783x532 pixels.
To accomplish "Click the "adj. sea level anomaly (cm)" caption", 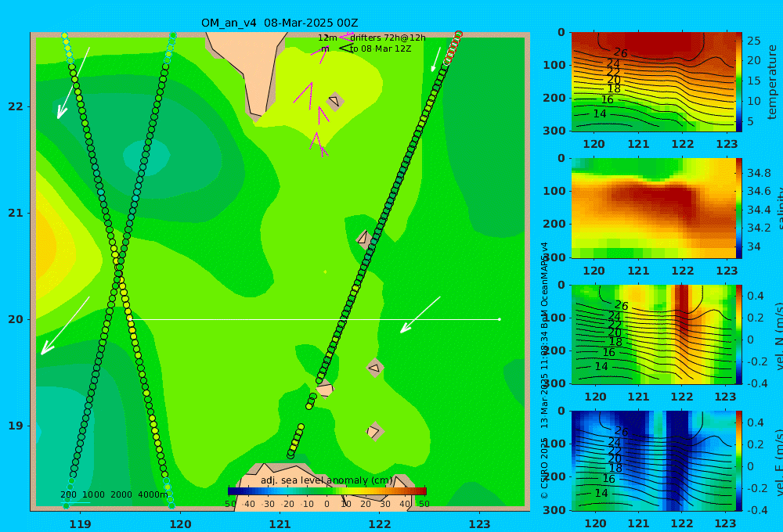I will coord(327,480).
